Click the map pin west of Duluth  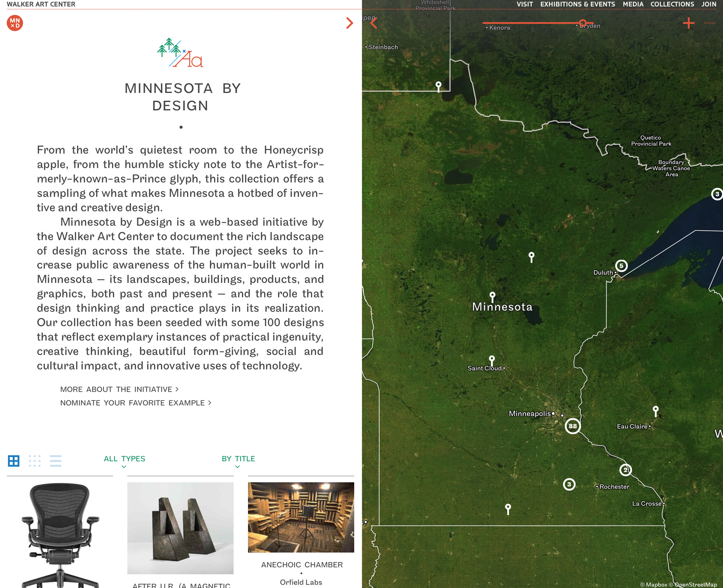pos(532,257)
